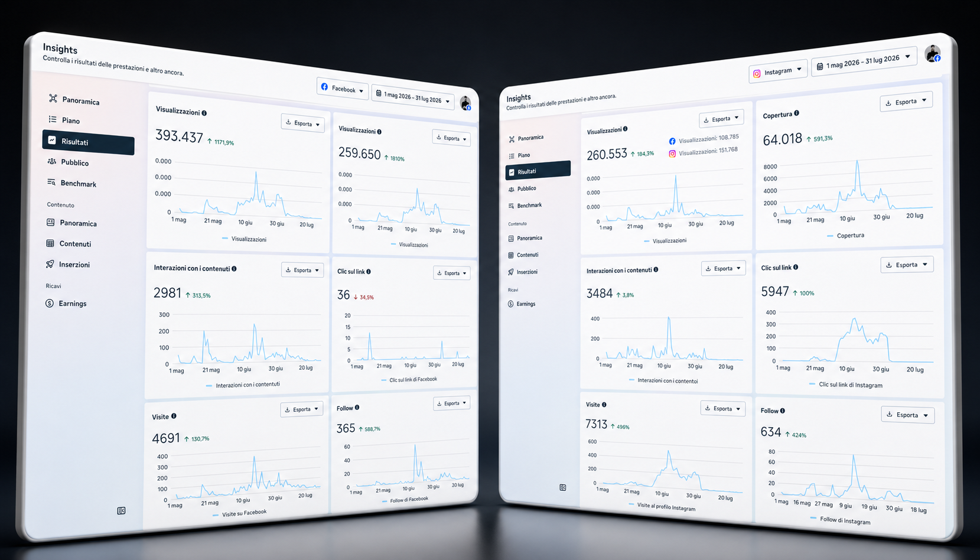Screen dimensions: 980x560
Task: Click Contenuti grid icon in left panel
Action: click(x=50, y=243)
